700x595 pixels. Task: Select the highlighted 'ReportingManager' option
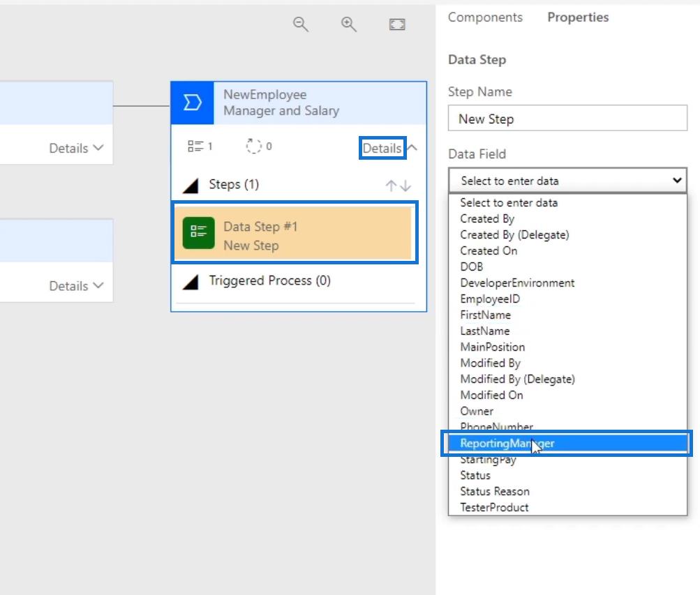pyautogui.click(x=567, y=444)
